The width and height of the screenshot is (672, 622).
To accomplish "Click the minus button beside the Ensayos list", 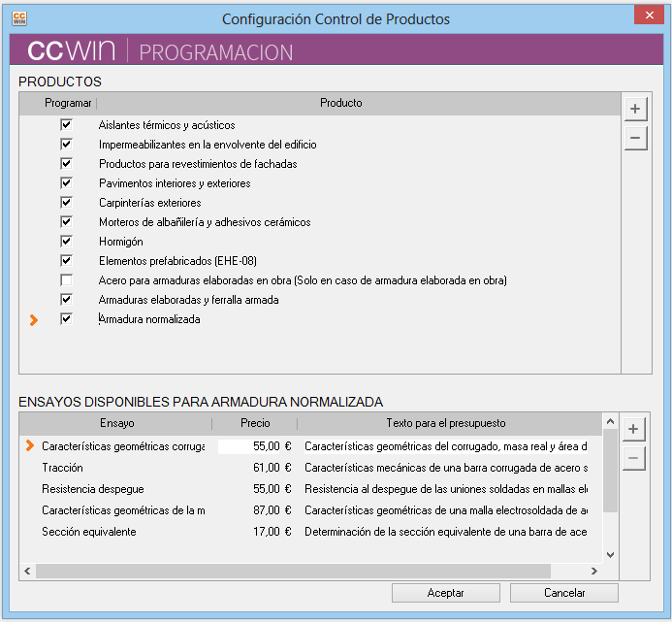I will tap(634, 459).
